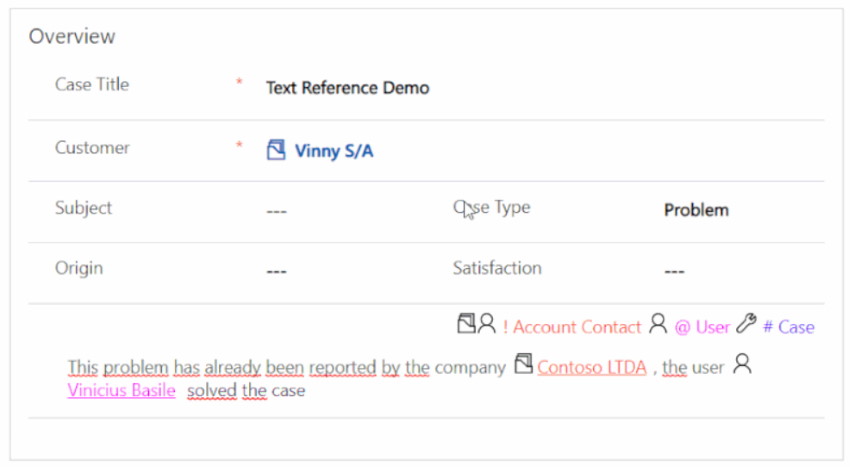850x467 pixels.
Task: Open the Vinny S/A customer link
Action: (334, 151)
